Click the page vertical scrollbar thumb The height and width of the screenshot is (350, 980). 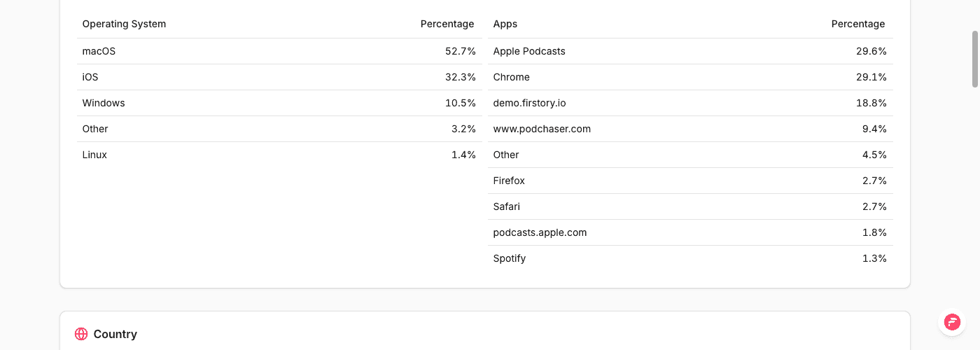click(975, 59)
